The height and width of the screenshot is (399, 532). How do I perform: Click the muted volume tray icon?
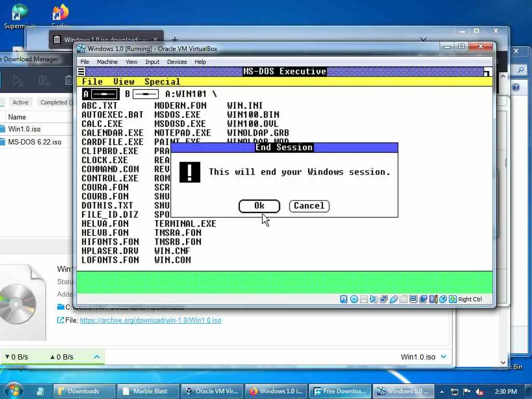click(479, 392)
